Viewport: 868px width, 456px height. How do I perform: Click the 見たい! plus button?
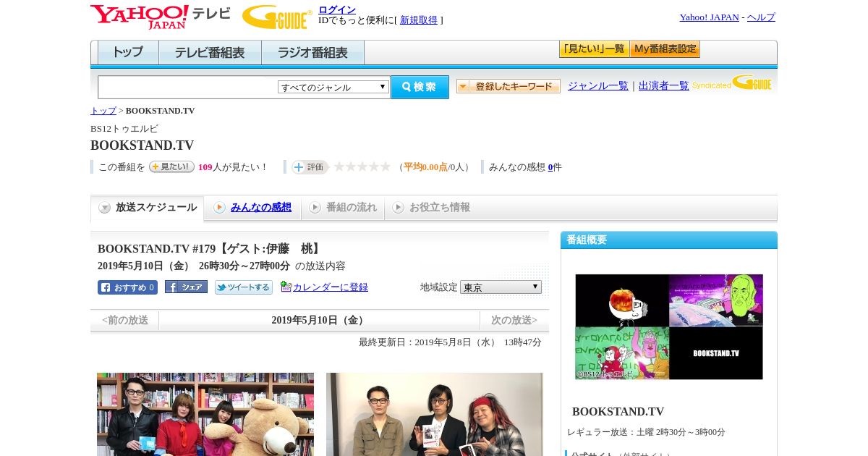coord(171,166)
